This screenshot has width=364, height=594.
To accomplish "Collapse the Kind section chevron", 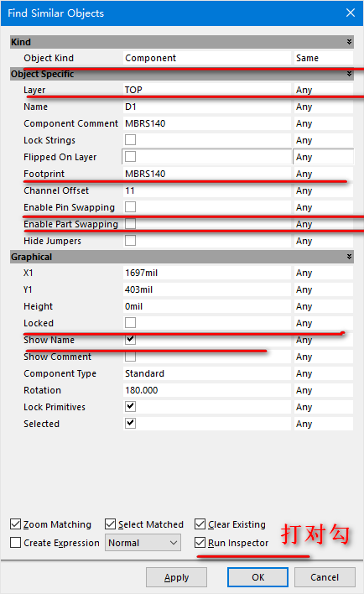I will pos(349,42).
